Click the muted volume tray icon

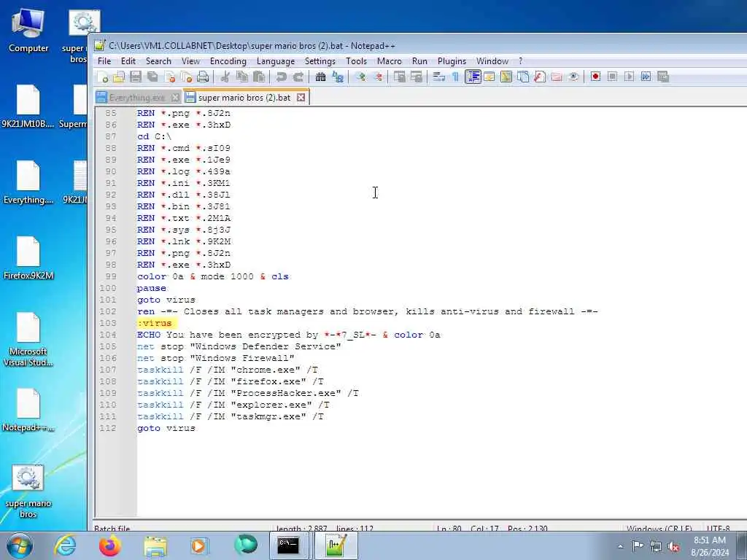click(x=673, y=546)
